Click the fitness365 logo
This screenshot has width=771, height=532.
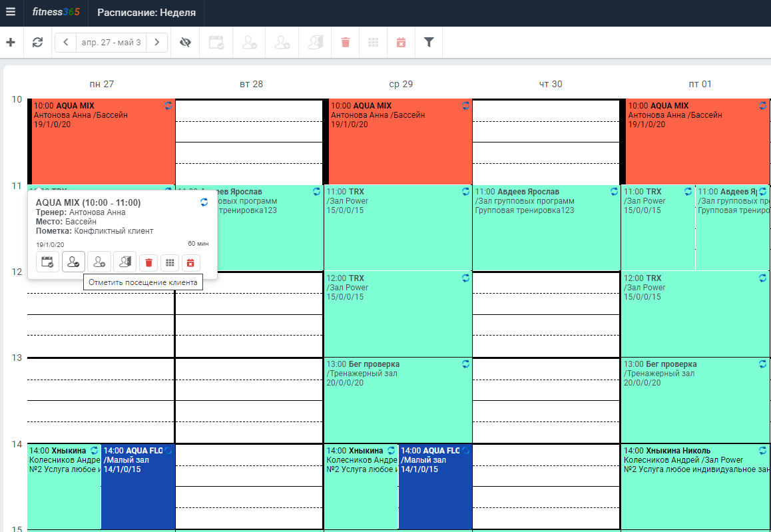[55, 12]
